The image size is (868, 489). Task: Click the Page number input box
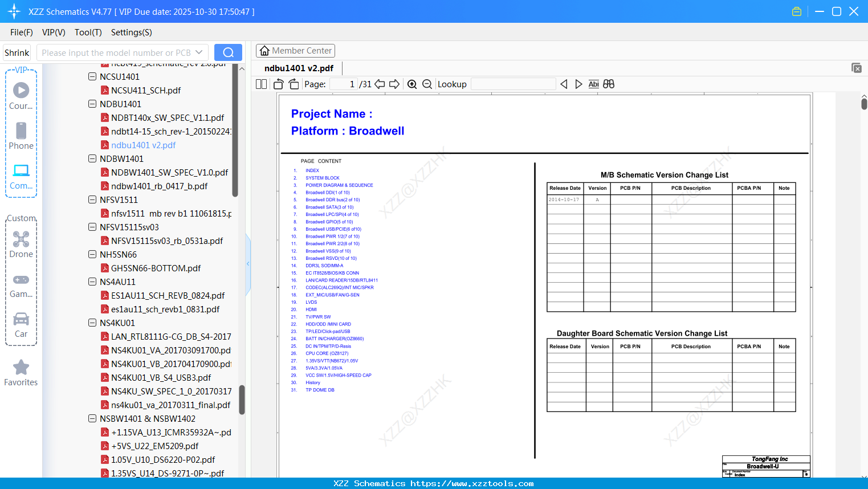pyautogui.click(x=344, y=84)
